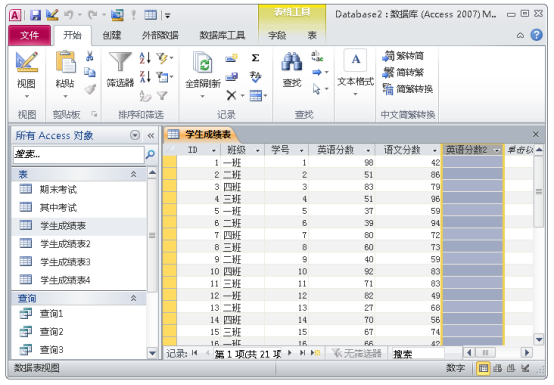Click the Select cursor icon
This screenshot has width=554, height=385.
tap(317, 89)
